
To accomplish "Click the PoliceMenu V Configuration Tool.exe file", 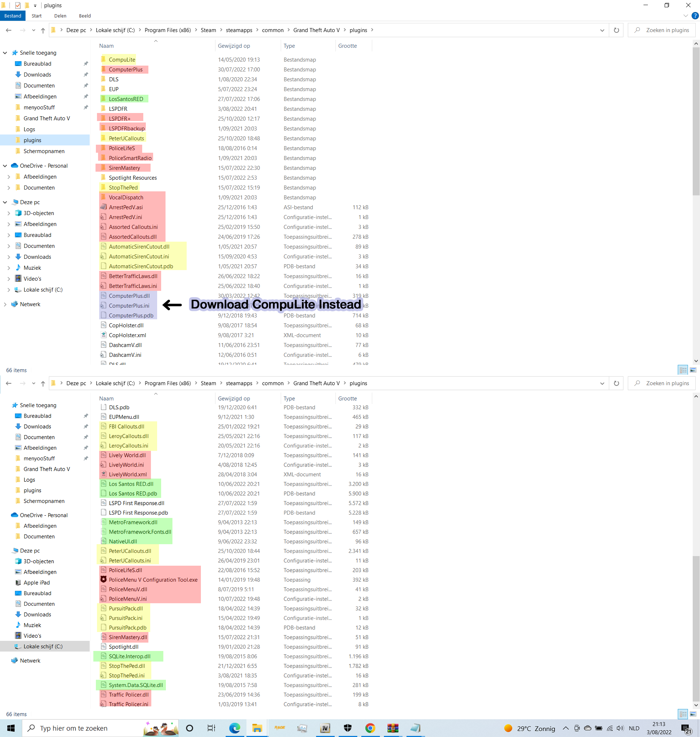I will click(153, 580).
